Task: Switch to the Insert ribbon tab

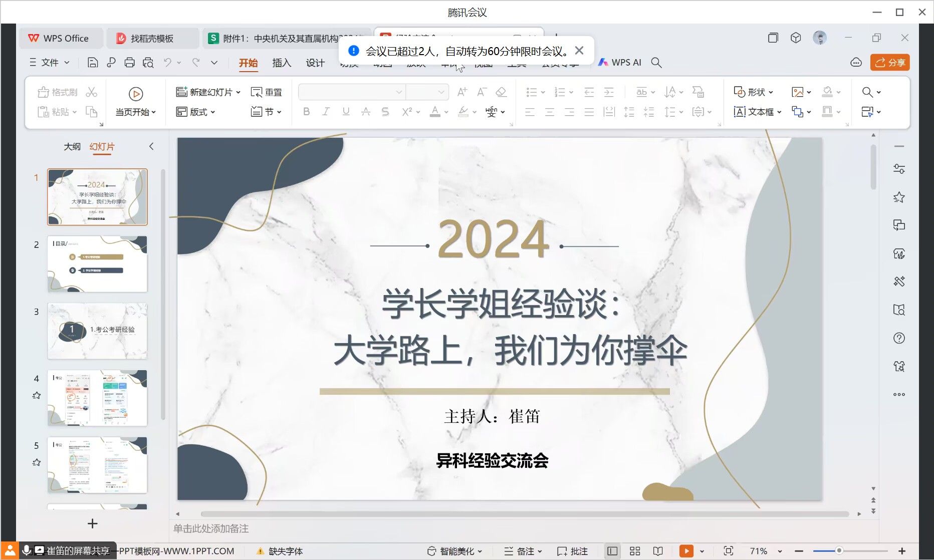Action: pos(282,63)
